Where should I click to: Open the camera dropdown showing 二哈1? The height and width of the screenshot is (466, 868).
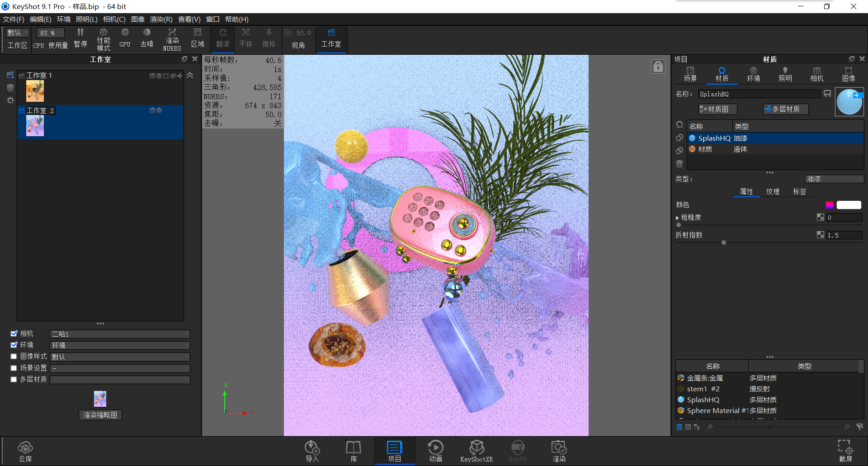120,334
